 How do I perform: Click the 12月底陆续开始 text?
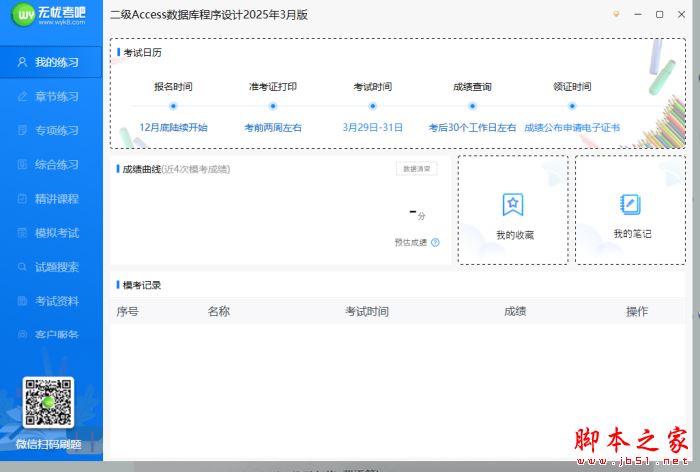coord(173,128)
